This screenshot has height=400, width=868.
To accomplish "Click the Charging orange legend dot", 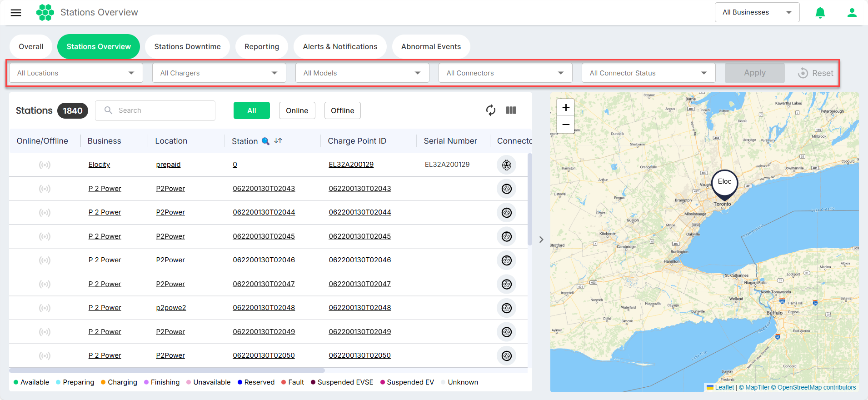I will [x=103, y=382].
